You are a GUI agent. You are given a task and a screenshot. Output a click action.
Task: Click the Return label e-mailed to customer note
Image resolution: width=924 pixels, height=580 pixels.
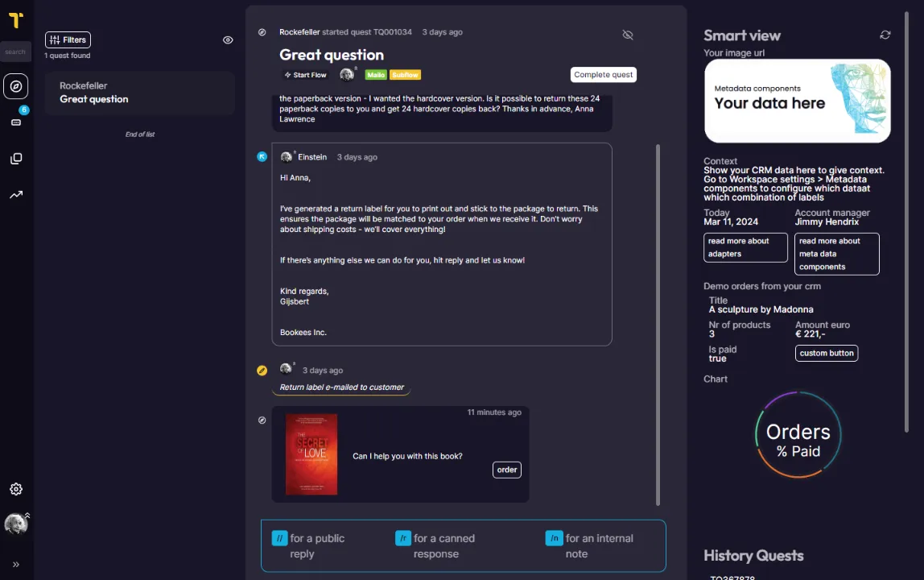click(x=342, y=387)
